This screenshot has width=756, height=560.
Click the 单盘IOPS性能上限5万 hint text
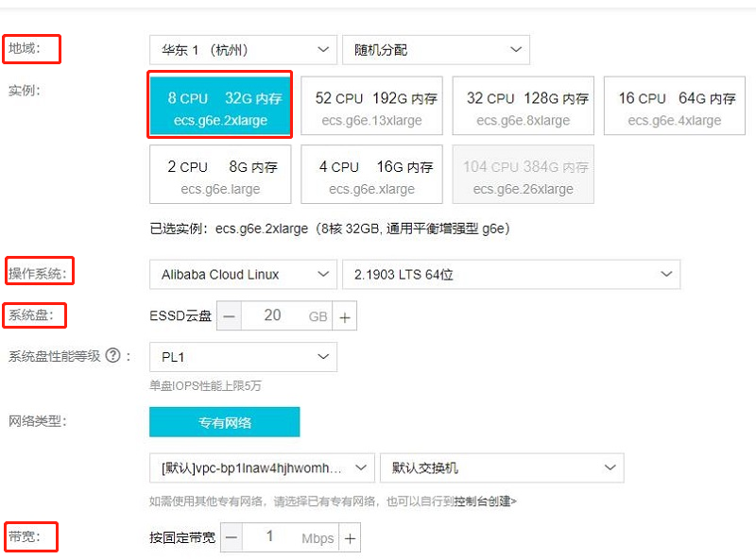click(205, 386)
